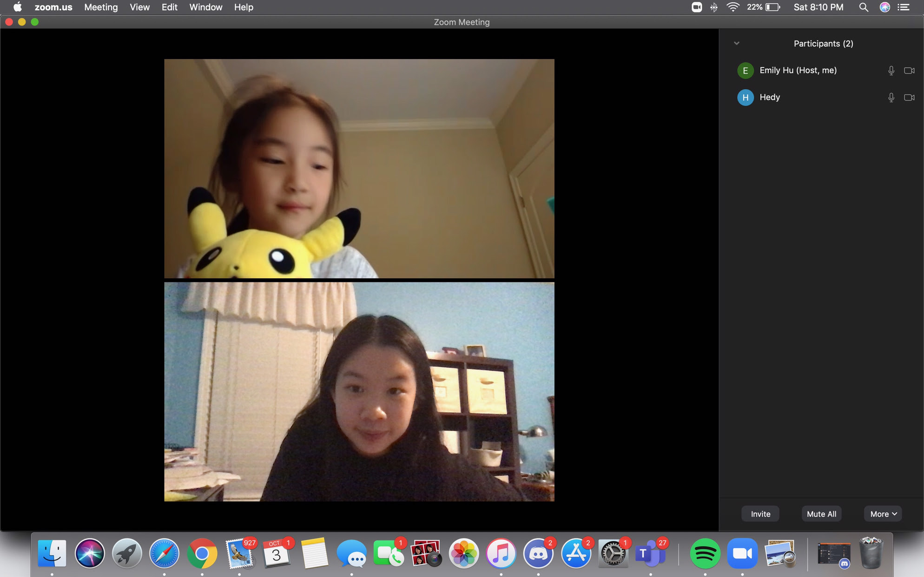Close the Zoom Meeting window
Image resolution: width=924 pixels, height=577 pixels.
pyautogui.click(x=9, y=22)
